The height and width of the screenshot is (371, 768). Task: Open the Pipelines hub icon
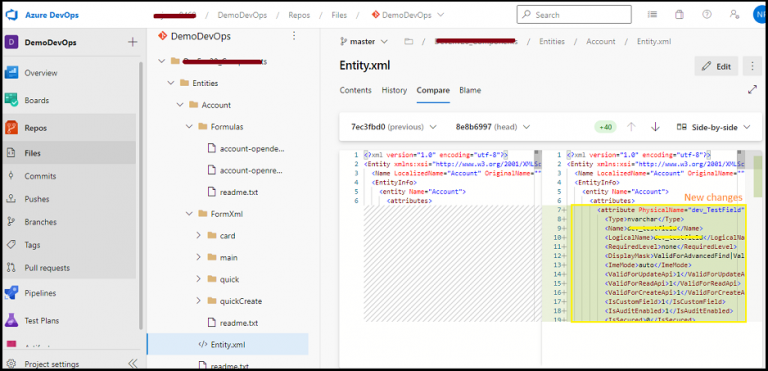12,293
